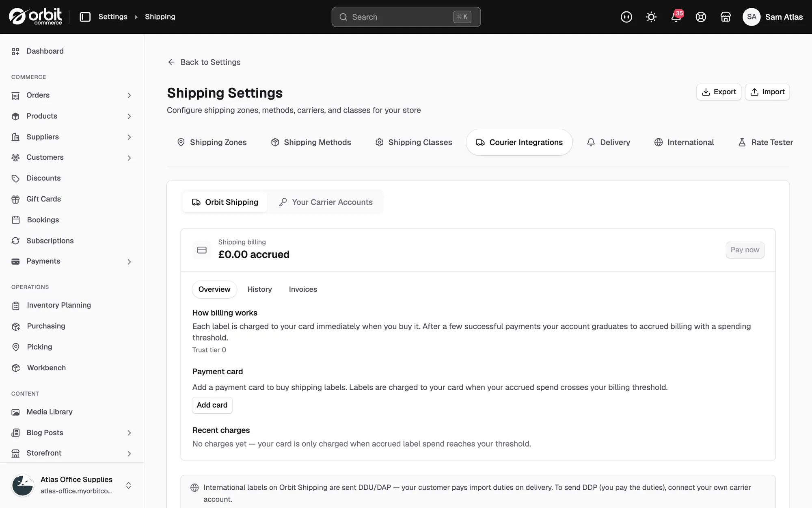Open Sam Atlas user avatar menu
Image resolution: width=812 pixels, height=508 pixels.
pyautogui.click(x=773, y=17)
